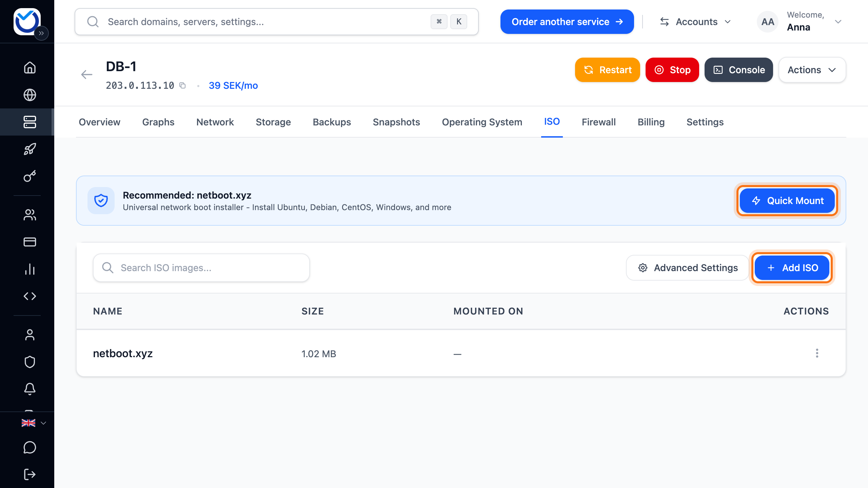Expand the Accounts dropdown
The height and width of the screenshot is (488, 868).
695,22
